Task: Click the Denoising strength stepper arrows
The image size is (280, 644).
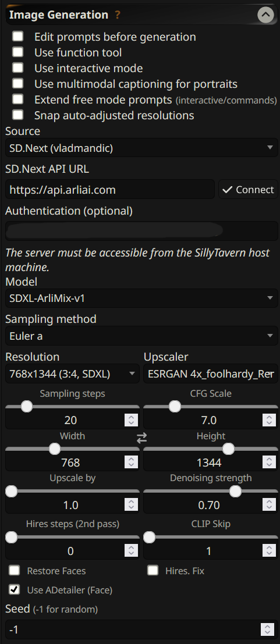Action: click(269, 504)
